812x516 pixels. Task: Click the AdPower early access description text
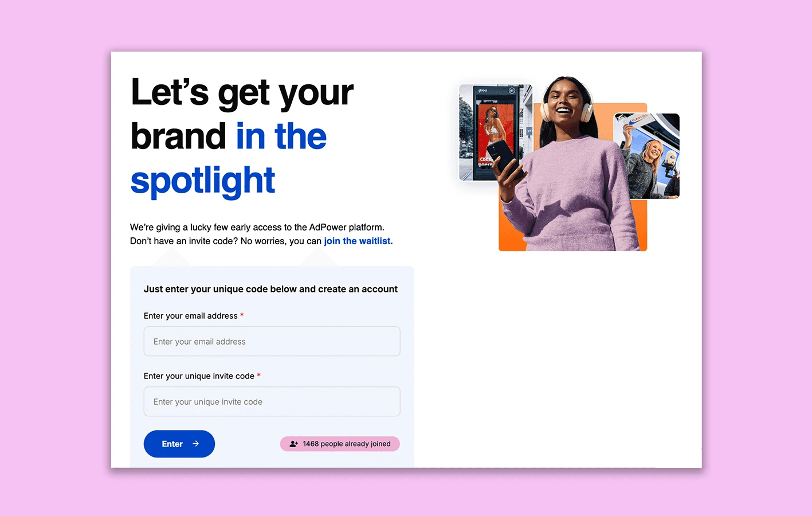[257, 227]
